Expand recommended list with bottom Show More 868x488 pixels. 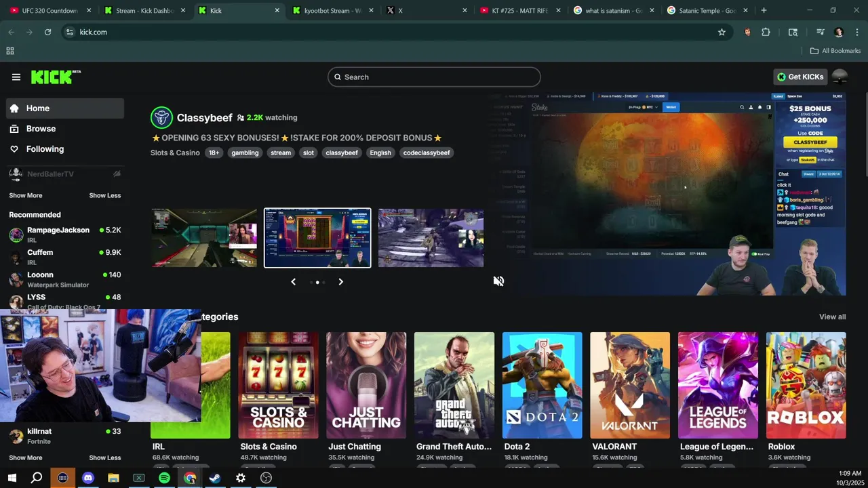(x=26, y=457)
